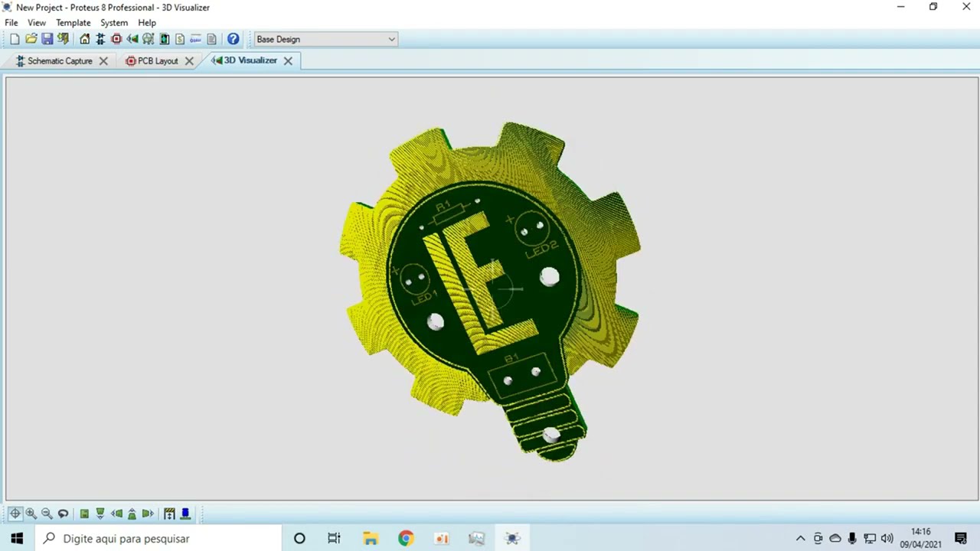Open the View menu
The height and width of the screenshot is (551, 980).
pos(37,23)
